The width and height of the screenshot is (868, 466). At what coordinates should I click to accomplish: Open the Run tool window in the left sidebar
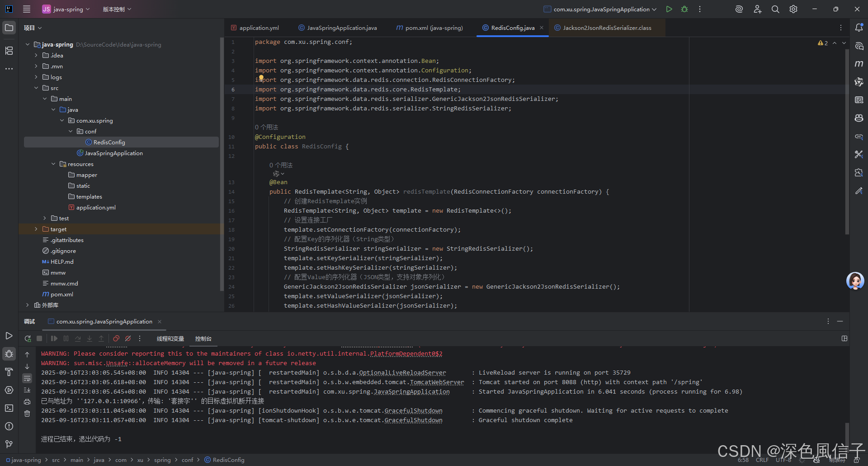coord(9,336)
